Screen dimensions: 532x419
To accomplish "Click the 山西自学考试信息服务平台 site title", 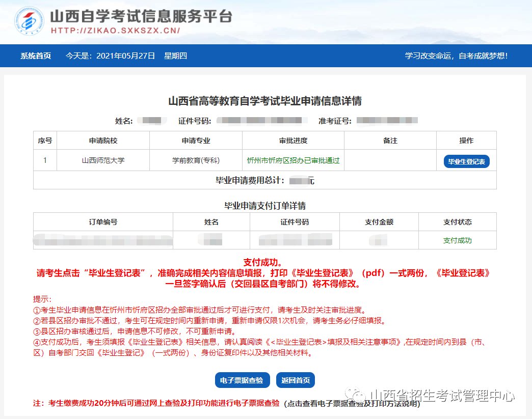I will [141, 16].
